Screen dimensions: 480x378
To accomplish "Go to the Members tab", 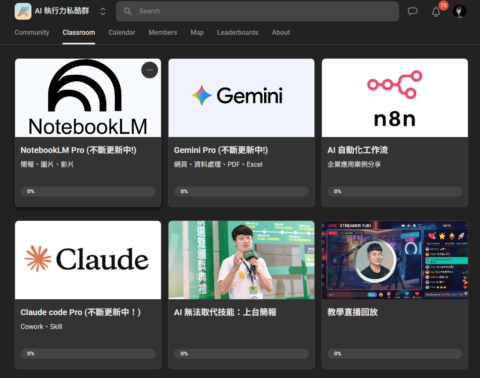I will (163, 33).
